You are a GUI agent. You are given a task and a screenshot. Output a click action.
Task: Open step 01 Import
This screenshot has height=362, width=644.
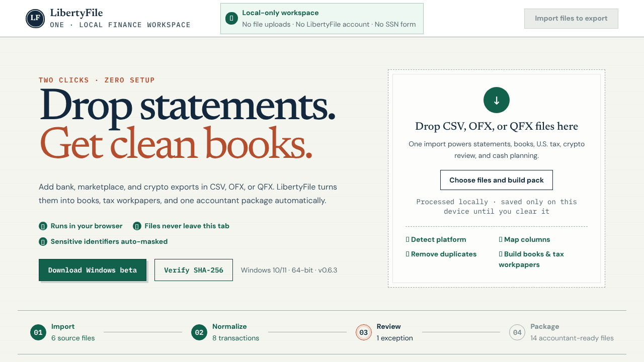62,332
